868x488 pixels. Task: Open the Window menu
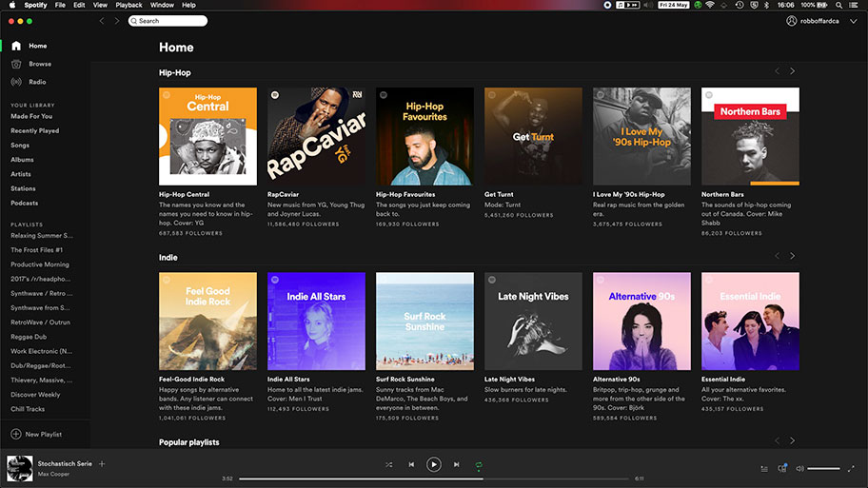pyautogui.click(x=162, y=5)
